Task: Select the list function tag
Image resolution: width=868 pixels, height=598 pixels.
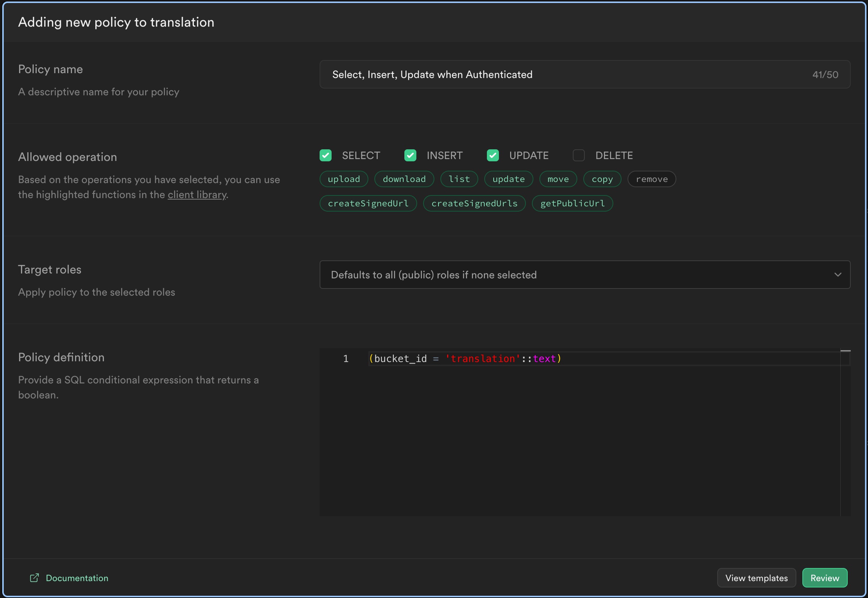Action: click(x=459, y=178)
